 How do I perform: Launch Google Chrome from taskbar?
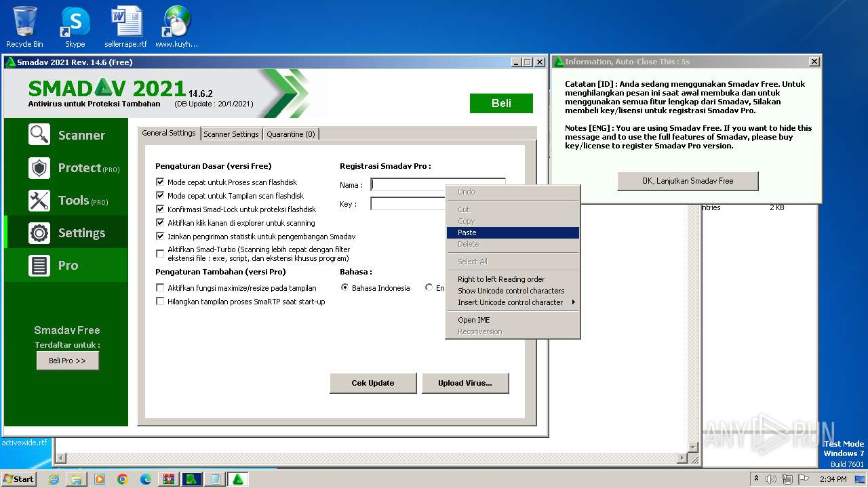[123, 479]
